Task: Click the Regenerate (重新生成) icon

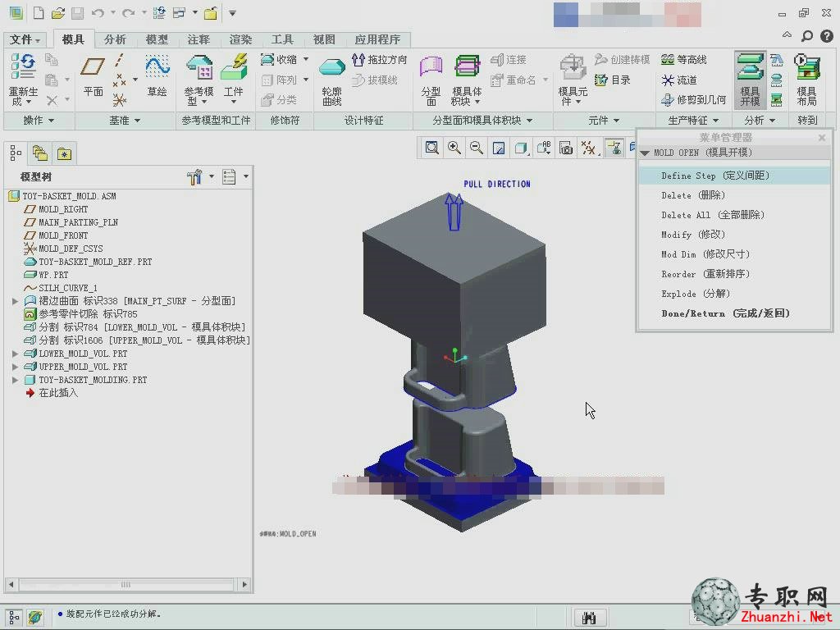Action: click(23, 66)
